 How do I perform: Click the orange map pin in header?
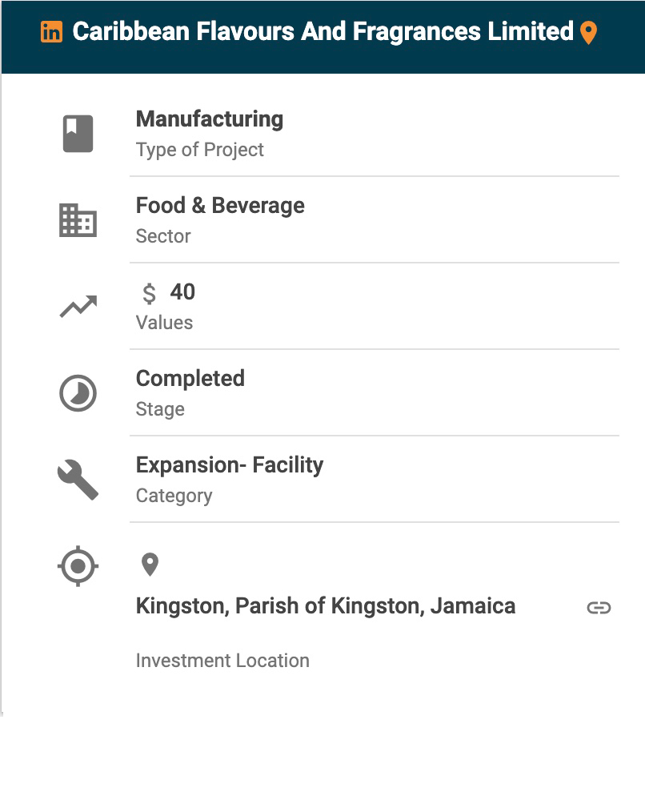pyautogui.click(x=588, y=33)
